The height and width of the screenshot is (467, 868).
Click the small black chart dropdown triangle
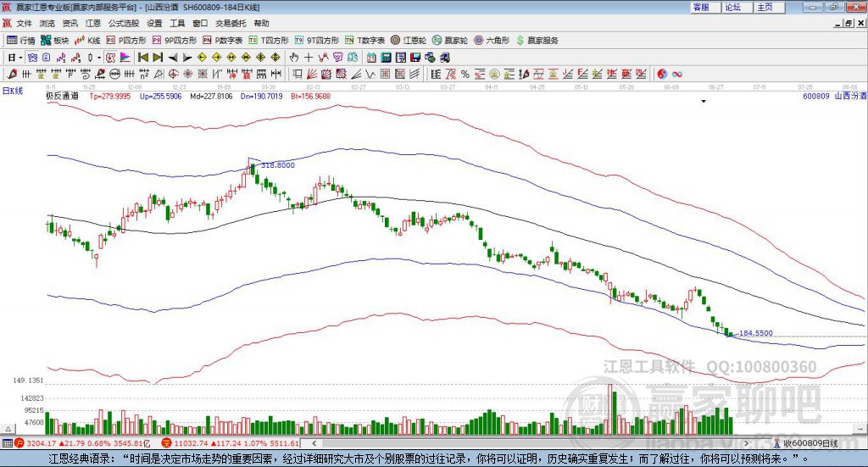(704, 102)
